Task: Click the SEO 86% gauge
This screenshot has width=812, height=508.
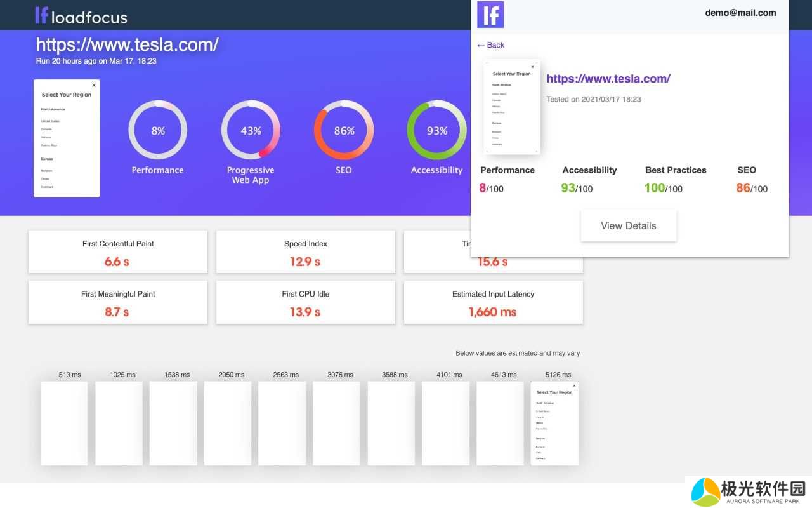Action: tap(344, 130)
